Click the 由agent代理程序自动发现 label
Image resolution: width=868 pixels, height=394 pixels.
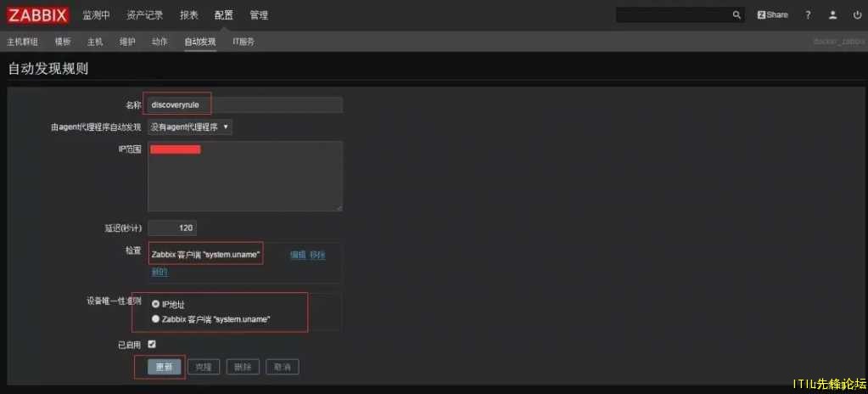96,127
